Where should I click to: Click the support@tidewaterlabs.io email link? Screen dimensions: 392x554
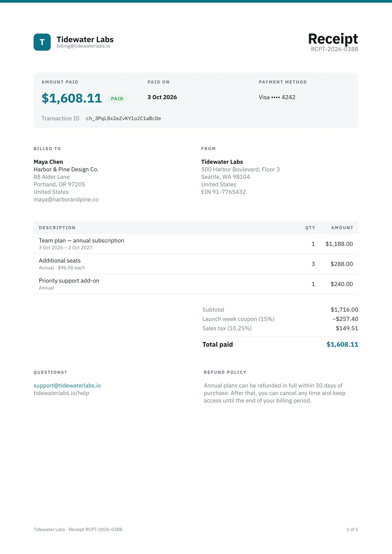pyautogui.click(x=67, y=386)
